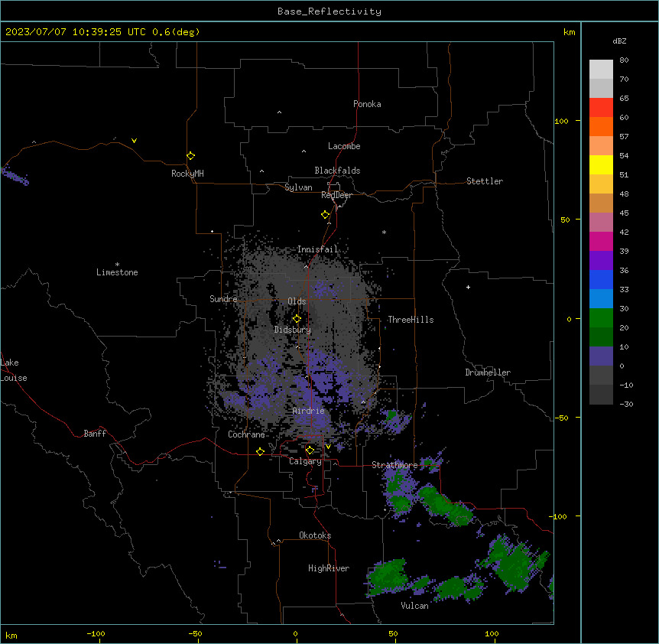659x644 pixels.
Task: Click the yellow diamond marker below the Cochrane label
Action: coord(260,451)
